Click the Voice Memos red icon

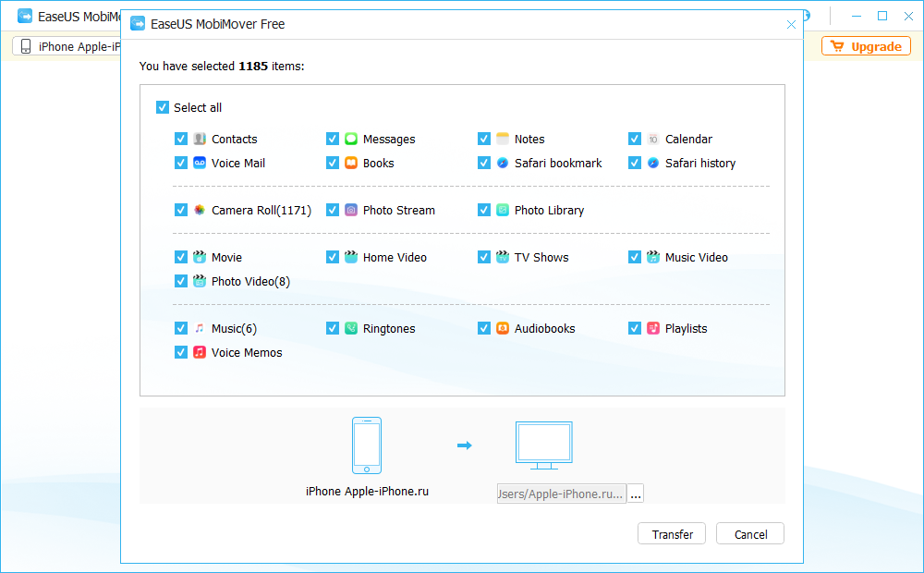pyautogui.click(x=200, y=352)
